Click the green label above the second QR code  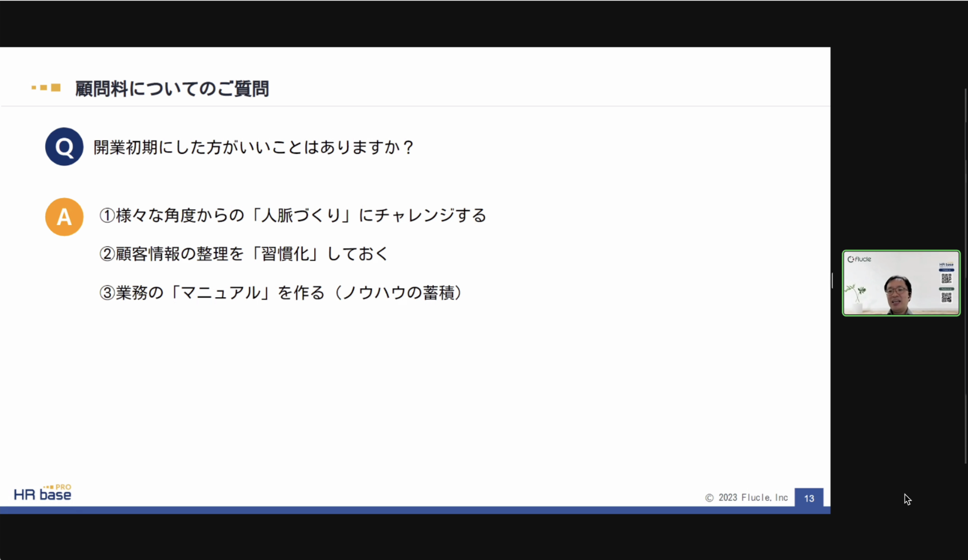[x=947, y=289]
